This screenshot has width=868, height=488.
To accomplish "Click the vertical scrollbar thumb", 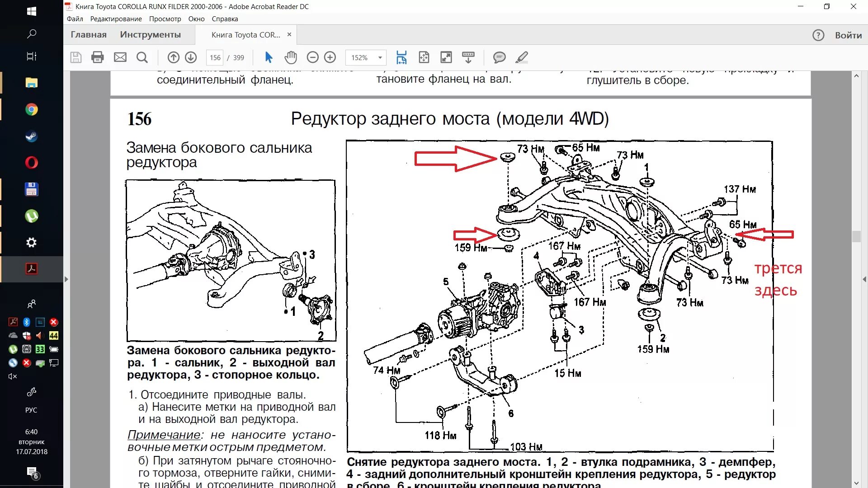I will pyautogui.click(x=856, y=237).
